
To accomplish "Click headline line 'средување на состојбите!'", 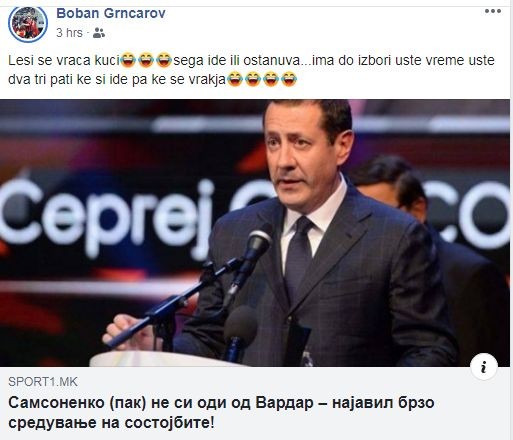I will 111,423.
